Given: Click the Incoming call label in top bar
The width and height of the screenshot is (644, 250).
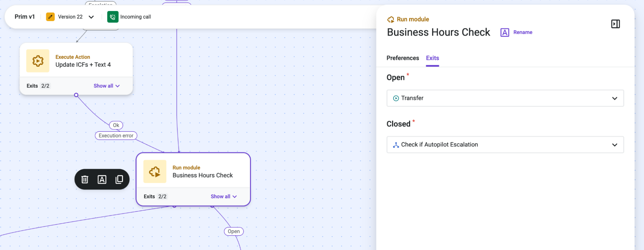Looking at the screenshot, I should click(x=136, y=17).
